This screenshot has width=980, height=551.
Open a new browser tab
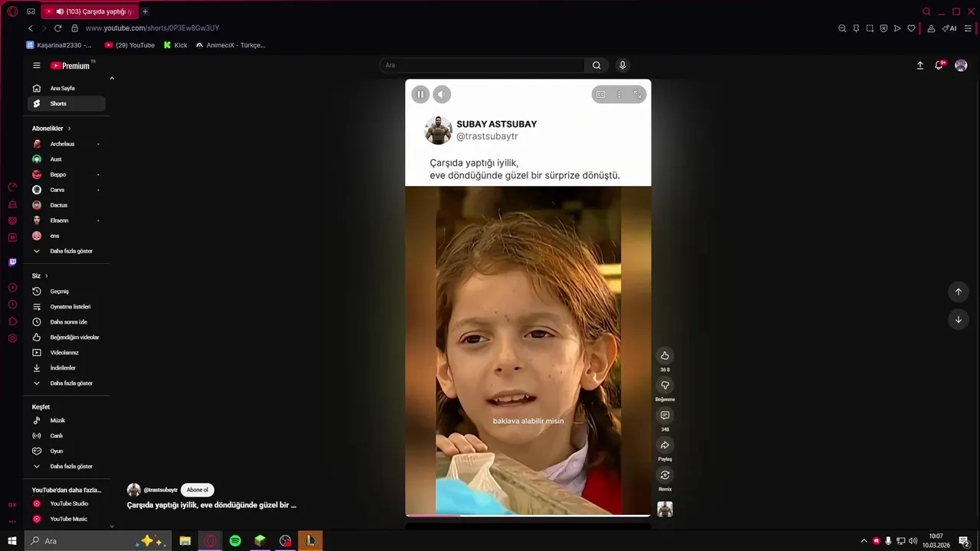pos(145,11)
